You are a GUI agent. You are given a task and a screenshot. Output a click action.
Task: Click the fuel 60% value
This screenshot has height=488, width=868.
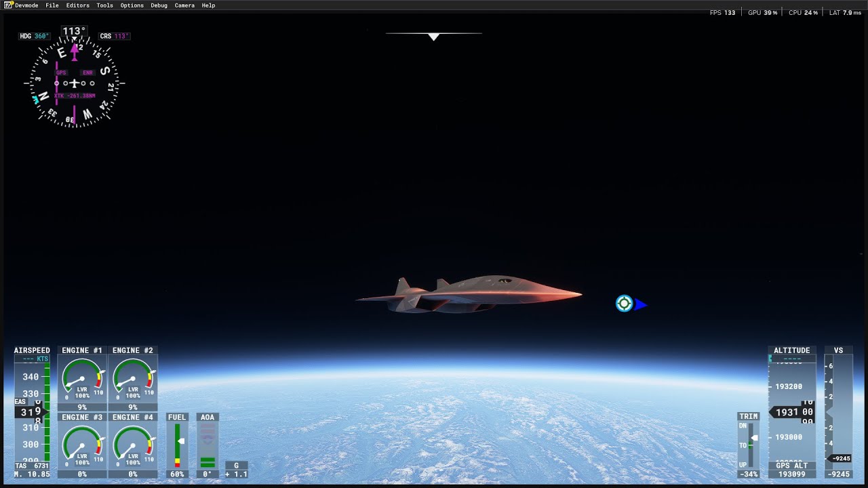pyautogui.click(x=177, y=474)
